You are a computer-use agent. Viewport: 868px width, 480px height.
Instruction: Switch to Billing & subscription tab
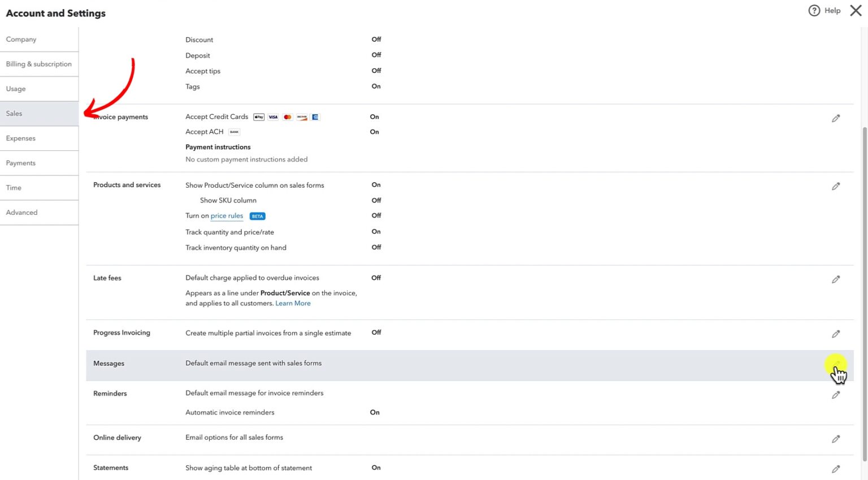(x=39, y=64)
